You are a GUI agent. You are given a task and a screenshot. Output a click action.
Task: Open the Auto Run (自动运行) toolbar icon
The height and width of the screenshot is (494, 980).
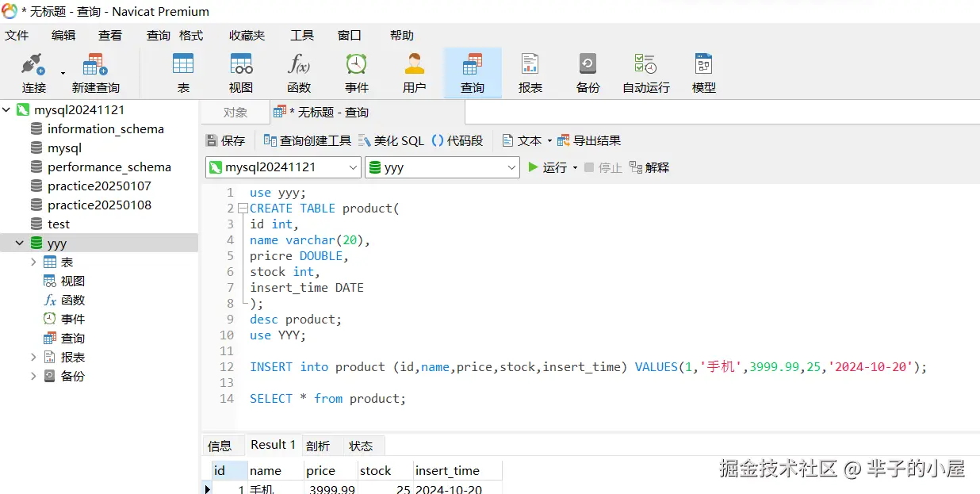646,73
